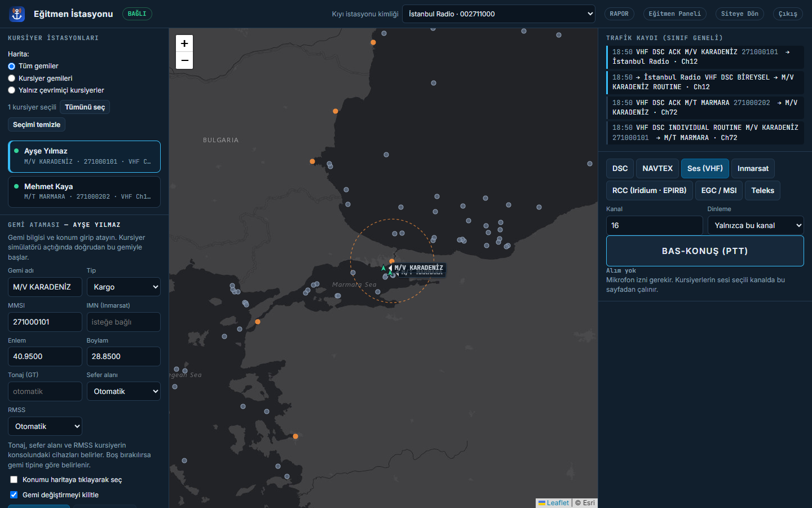Push the BAS-KONUŞ (PTT) button
This screenshot has width=812, height=508.
[705, 251]
